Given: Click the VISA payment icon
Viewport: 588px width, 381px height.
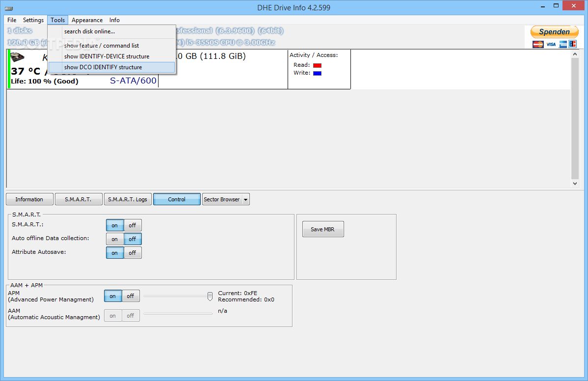Looking at the screenshot, I should pos(551,44).
